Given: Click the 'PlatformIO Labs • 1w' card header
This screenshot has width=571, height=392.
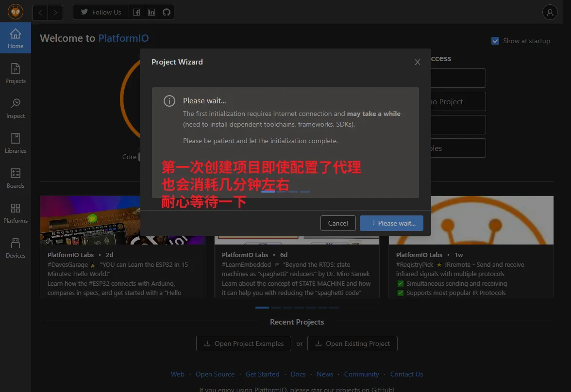Looking at the screenshot, I should point(429,255).
